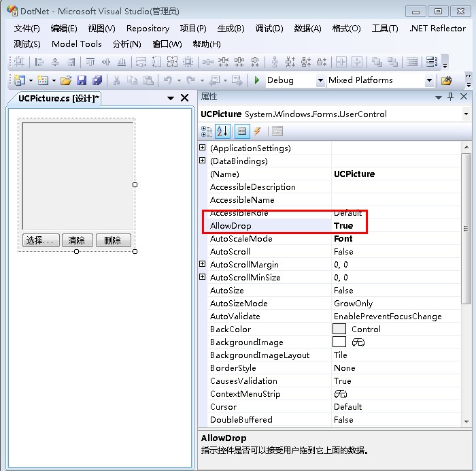Viewport: 476px width, 471px height.
Task: Open the Model Tools menu
Action: (x=76, y=44)
